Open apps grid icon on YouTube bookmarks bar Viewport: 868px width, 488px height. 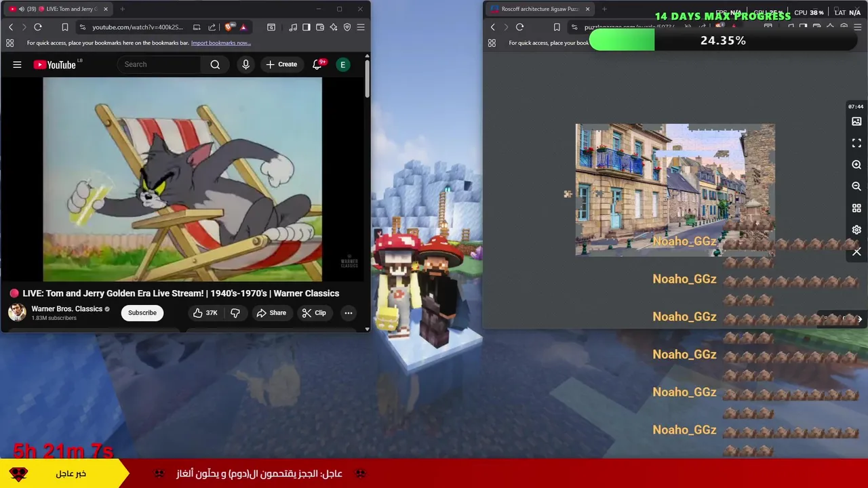(x=9, y=43)
